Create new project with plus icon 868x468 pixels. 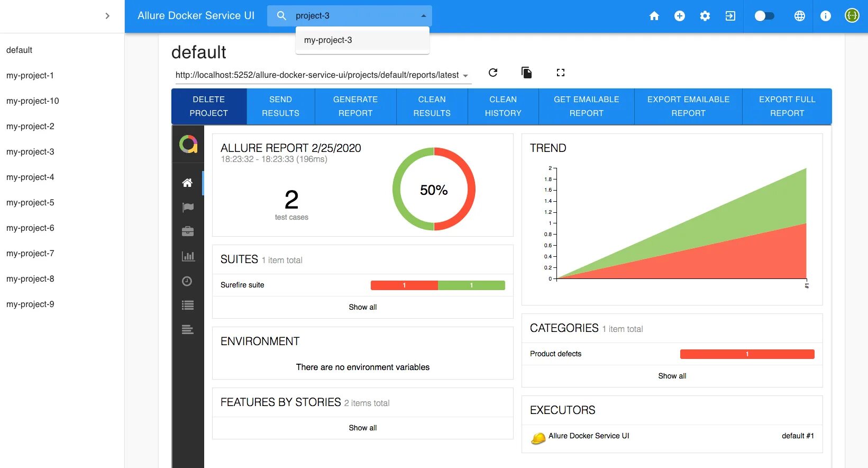680,16
